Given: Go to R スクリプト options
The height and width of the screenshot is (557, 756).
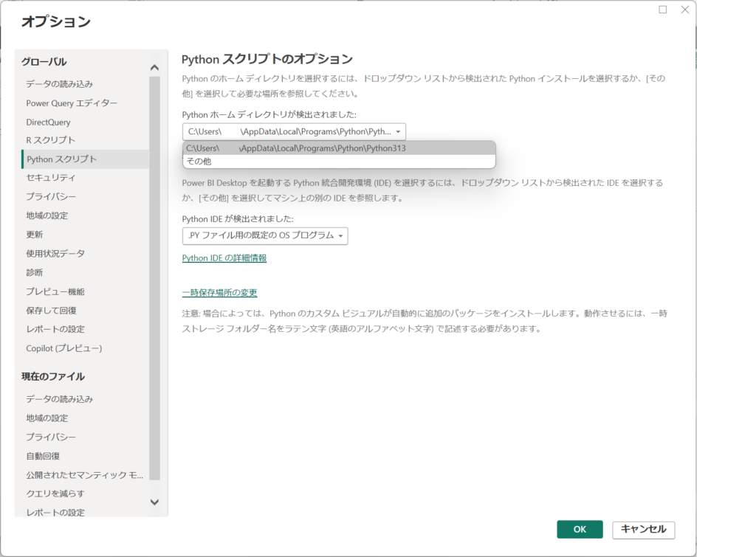Looking at the screenshot, I should click(51, 140).
